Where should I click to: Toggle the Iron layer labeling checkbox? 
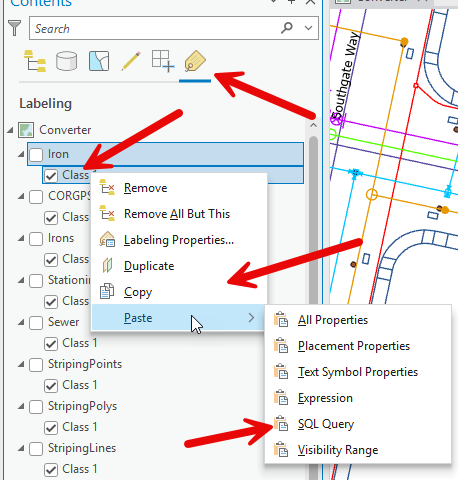pyautogui.click(x=36, y=155)
